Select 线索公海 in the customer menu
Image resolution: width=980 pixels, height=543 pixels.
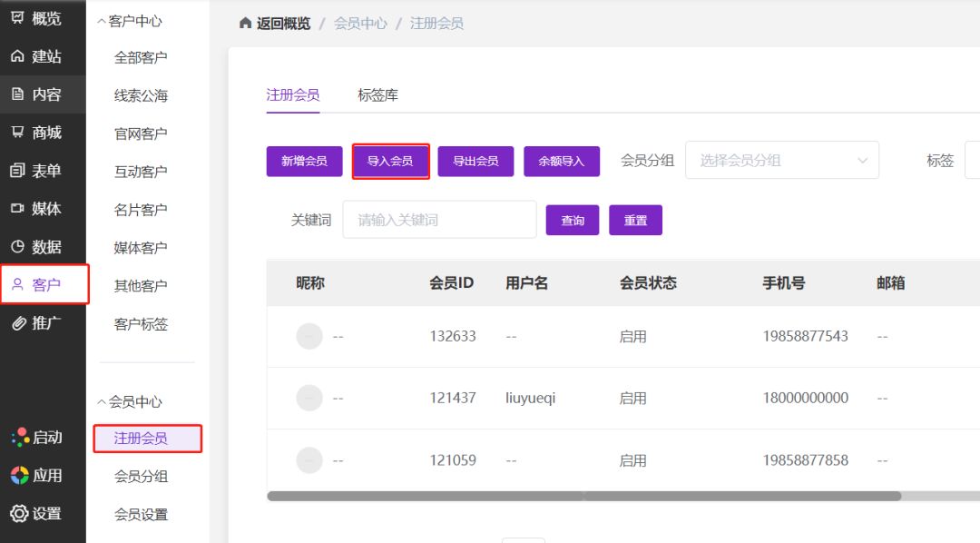(x=141, y=95)
